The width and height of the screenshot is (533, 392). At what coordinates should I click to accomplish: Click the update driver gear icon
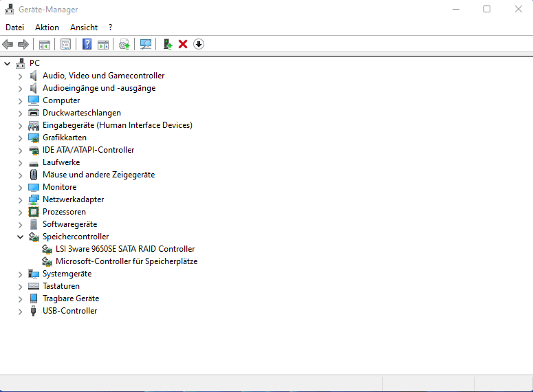(124, 44)
